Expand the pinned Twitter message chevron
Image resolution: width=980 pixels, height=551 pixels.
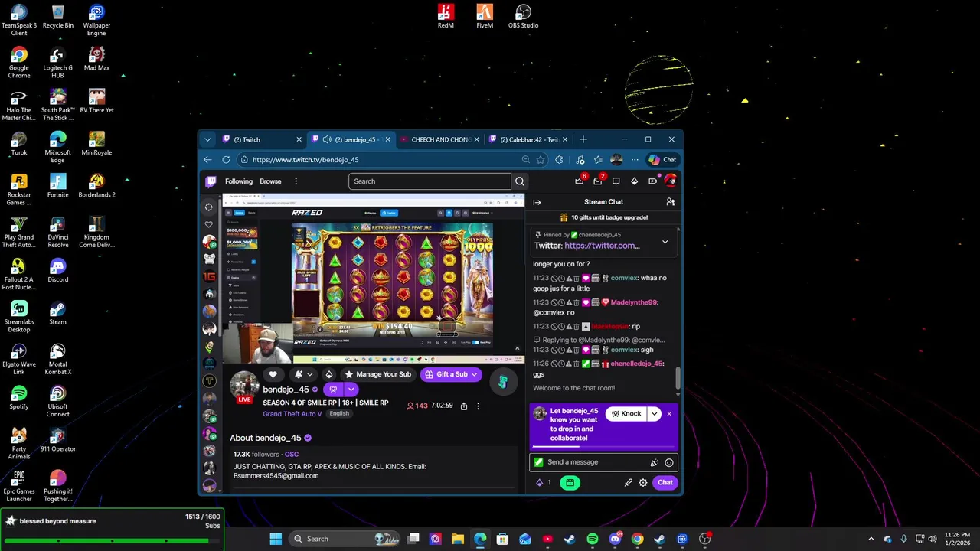tap(665, 242)
